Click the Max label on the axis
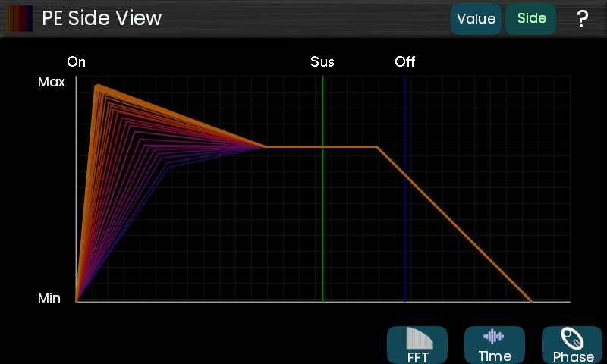The image size is (607, 364). (x=52, y=82)
